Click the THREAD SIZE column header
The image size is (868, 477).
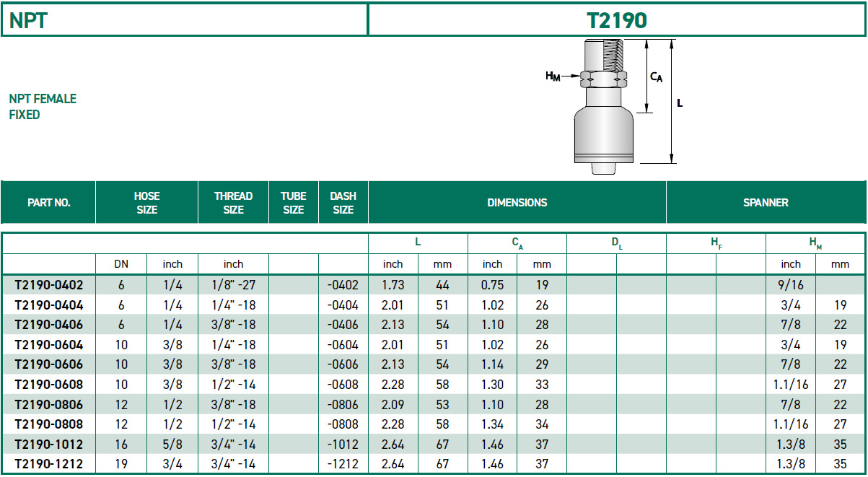pos(234,203)
